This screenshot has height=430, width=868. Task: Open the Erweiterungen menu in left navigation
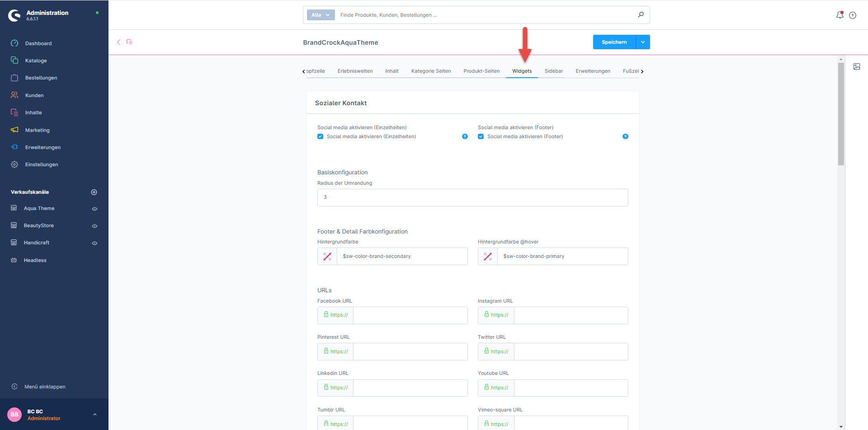[42, 147]
